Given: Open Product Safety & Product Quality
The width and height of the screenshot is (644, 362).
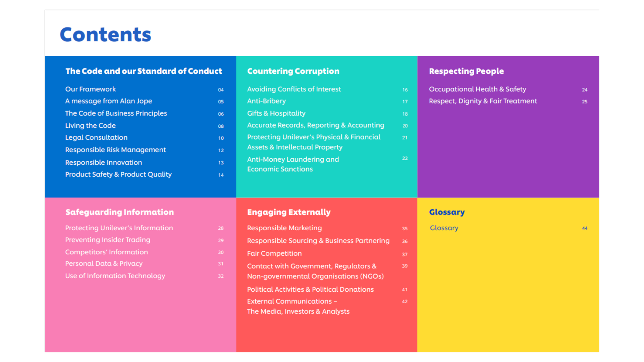Looking at the screenshot, I should click(x=118, y=174).
